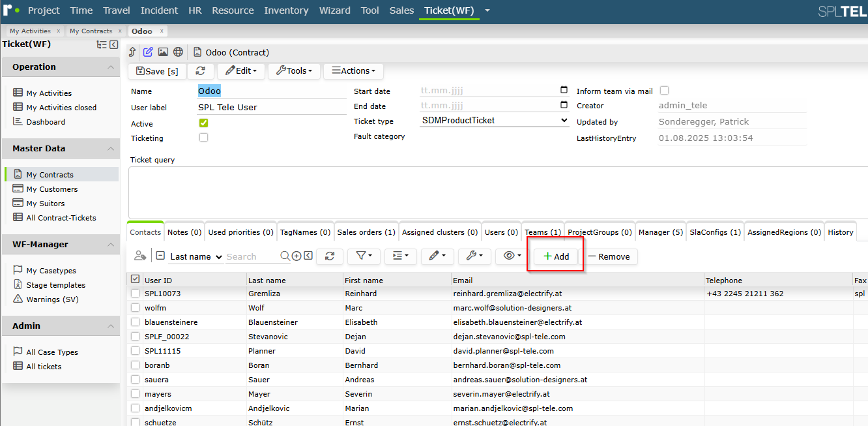Open the Ticket type dropdown
868x426 pixels.
pos(494,120)
